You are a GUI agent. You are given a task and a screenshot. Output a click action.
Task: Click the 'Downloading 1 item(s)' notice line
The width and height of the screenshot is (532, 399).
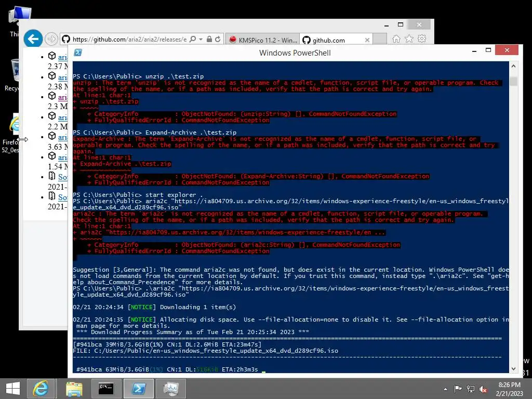tap(154, 307)
